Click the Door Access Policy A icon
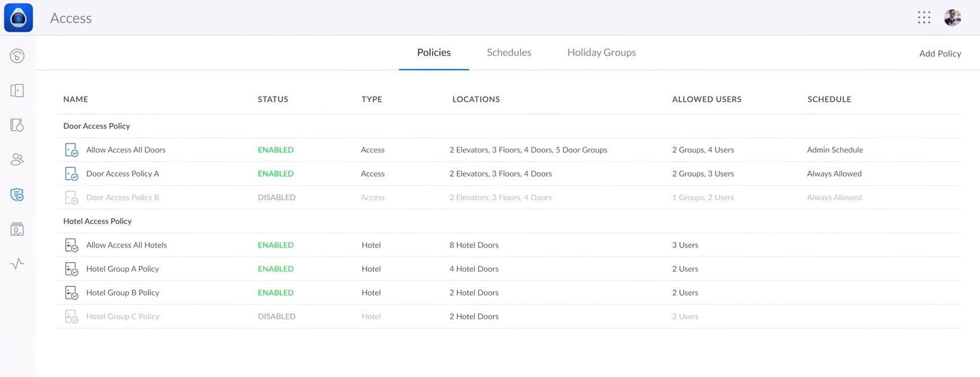This screenshot has height=377, width=980. click(71, 173)
